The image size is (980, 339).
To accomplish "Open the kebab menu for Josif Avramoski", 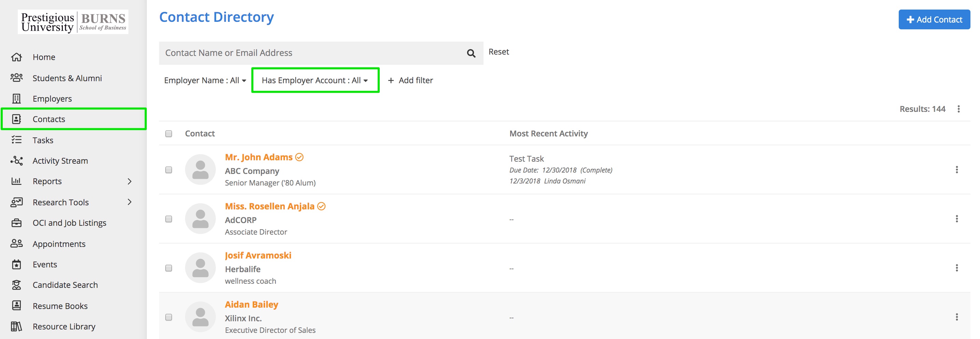I will [x=956, y=268].
